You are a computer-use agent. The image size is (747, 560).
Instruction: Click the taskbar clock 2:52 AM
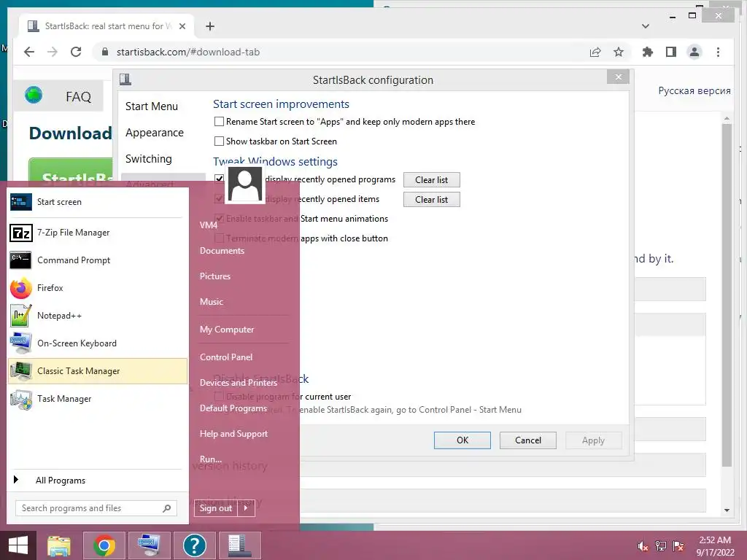tap(715, 546)
